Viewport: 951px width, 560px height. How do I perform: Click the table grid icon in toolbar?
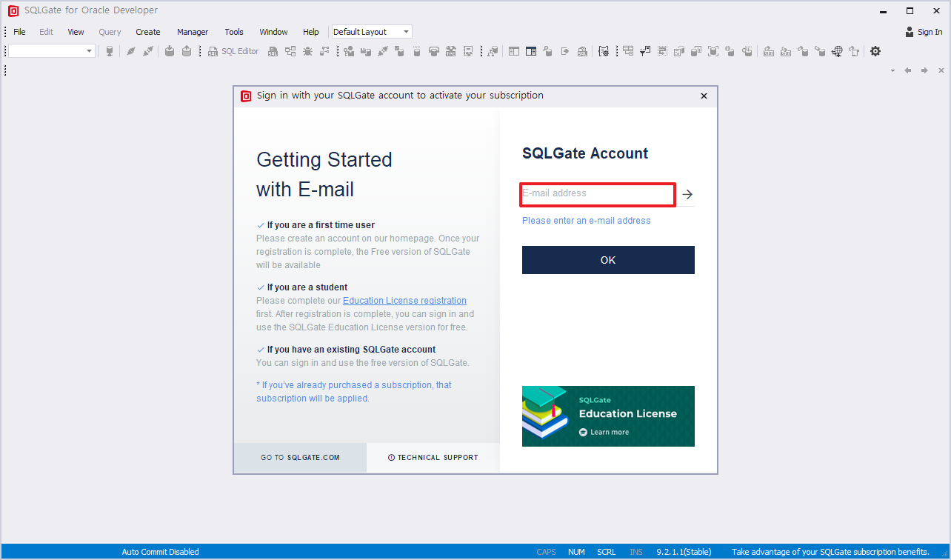click(x=628, y=51)
